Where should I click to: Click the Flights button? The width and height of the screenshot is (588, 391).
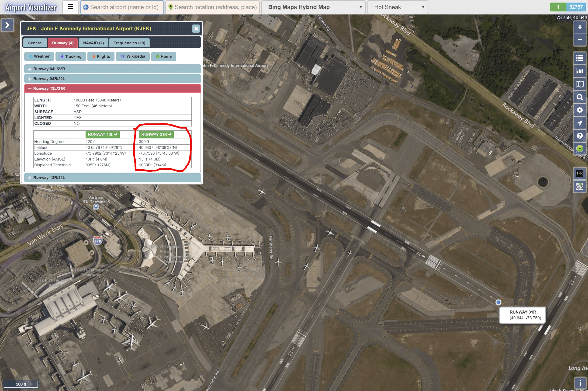101,56
